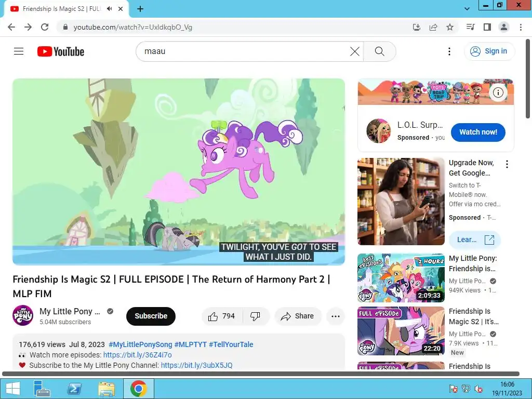Click the Chrome taskbar icon
Screen dimensions: 532x399
point(138,389)
